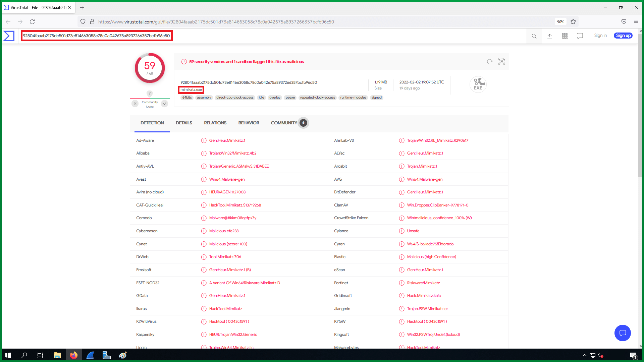Open the similarity graph icon

coord(502,61)
